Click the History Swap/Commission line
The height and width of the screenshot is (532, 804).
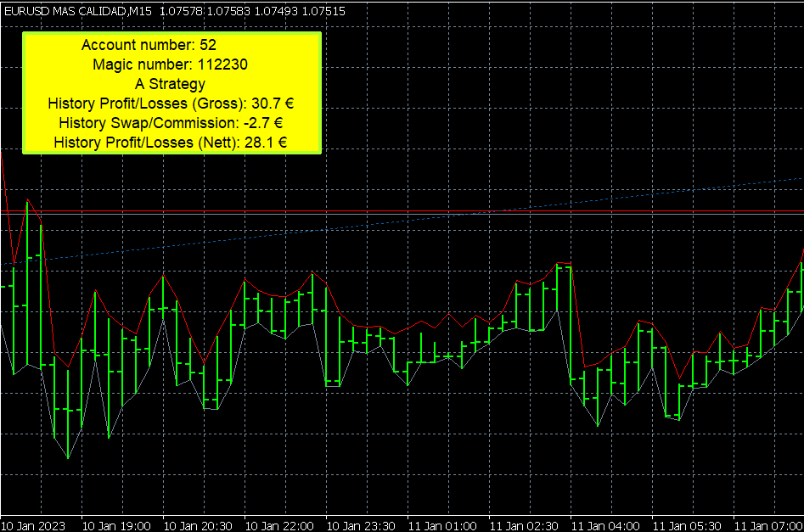(171, 123)
